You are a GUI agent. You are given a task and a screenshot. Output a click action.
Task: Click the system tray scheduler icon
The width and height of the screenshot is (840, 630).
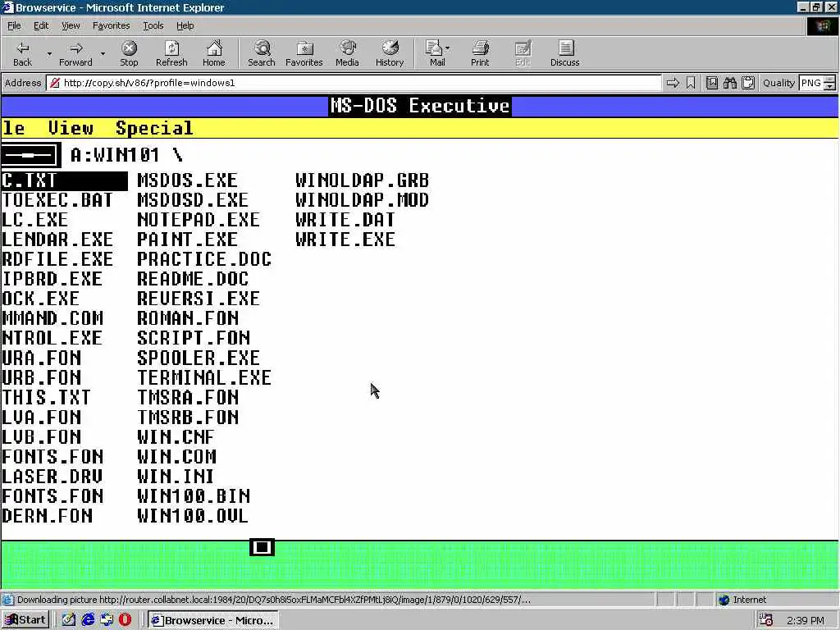pyautogui.click(x=766, y=620)
